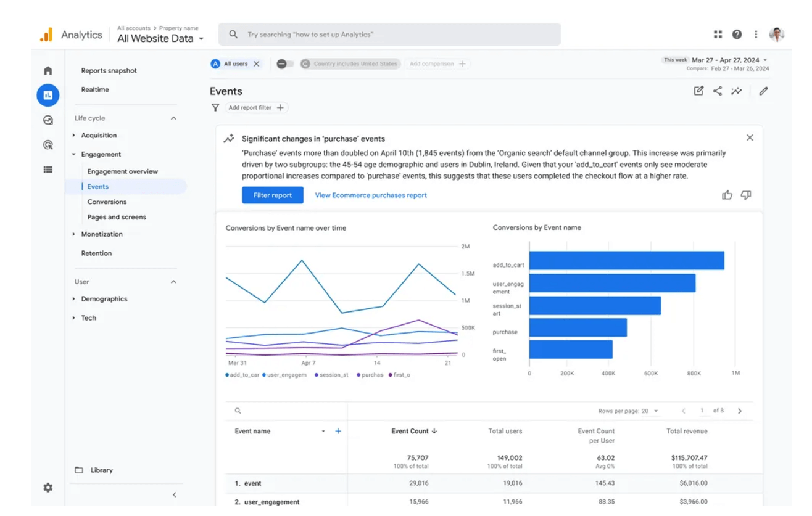Switch to Pages and screens

116,217
